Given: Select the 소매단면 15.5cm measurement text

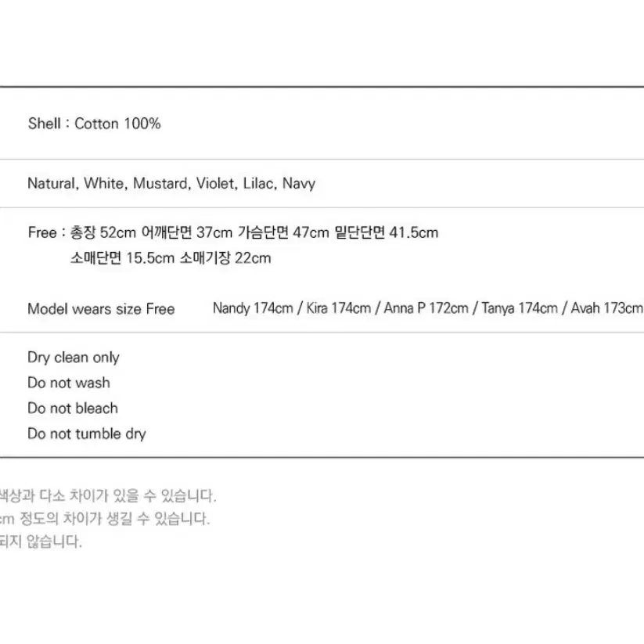Looking at the screenshot, I should pos(122,258).
